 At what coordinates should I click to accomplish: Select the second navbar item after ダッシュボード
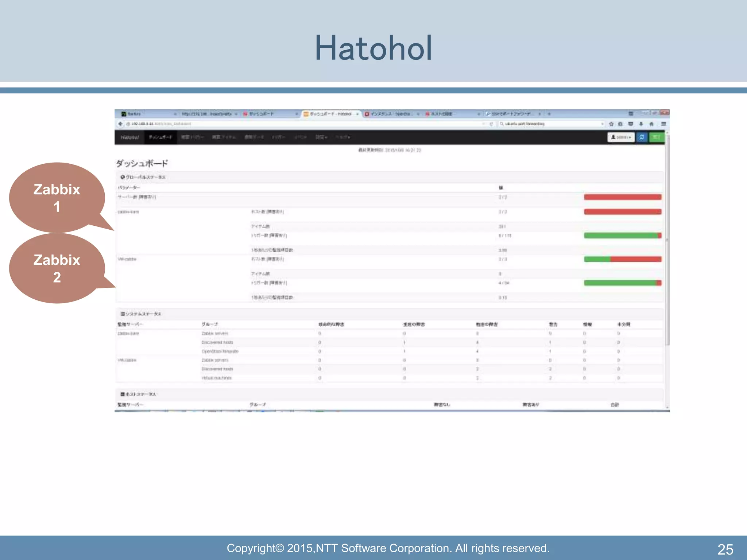224,137
